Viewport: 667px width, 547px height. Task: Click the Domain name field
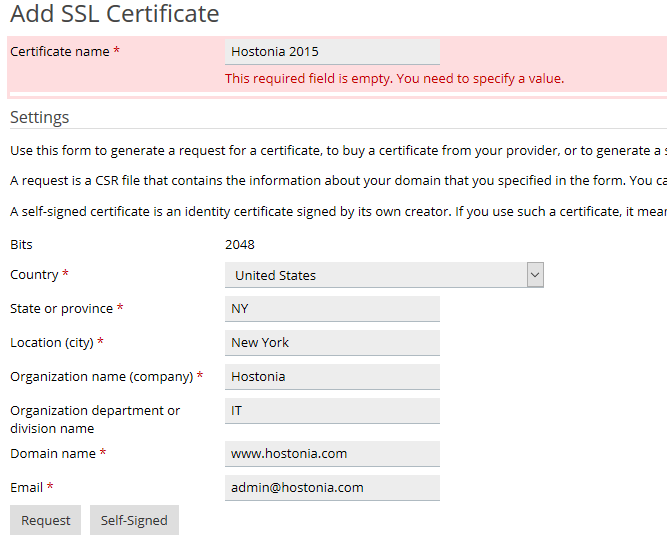click(x=332, y=454)
